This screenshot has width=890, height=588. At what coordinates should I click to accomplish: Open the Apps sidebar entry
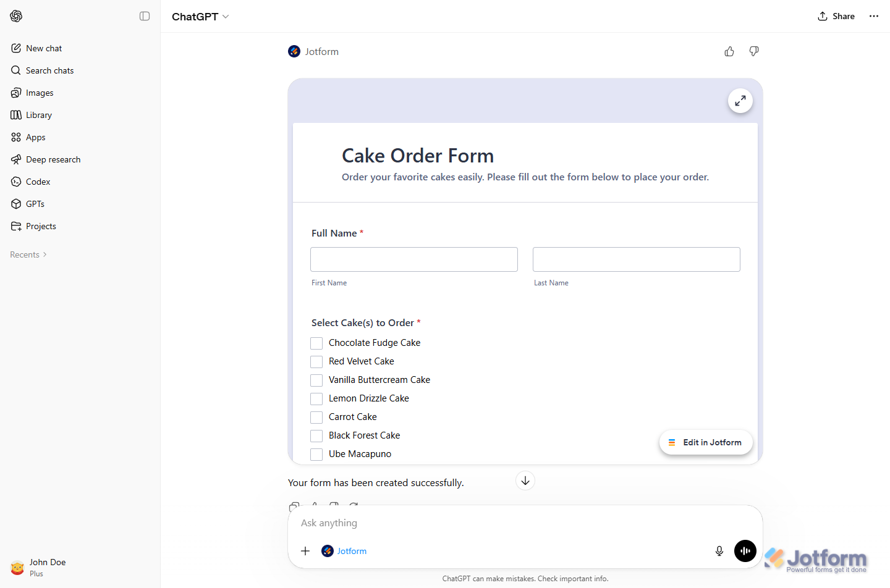pos(36,136)
